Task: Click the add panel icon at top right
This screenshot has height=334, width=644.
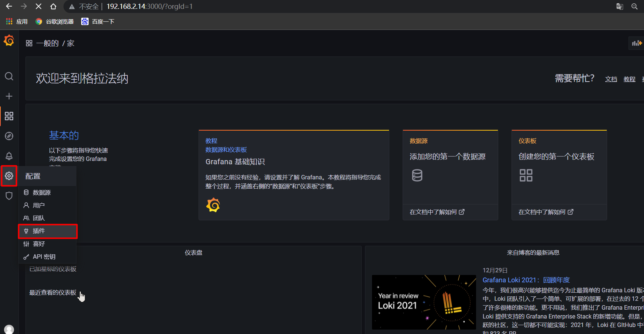Action: point(637,43)
